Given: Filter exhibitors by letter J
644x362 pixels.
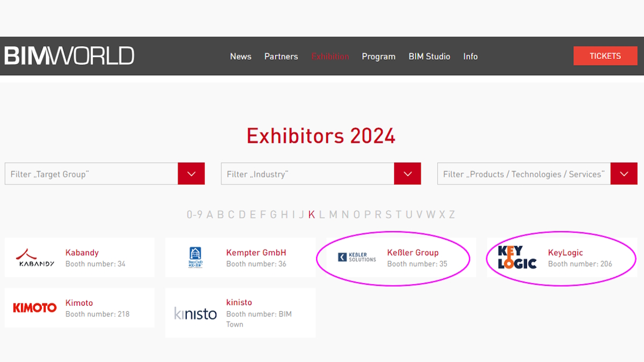Looking at the screenshot, I should click(x=301, y=215).
